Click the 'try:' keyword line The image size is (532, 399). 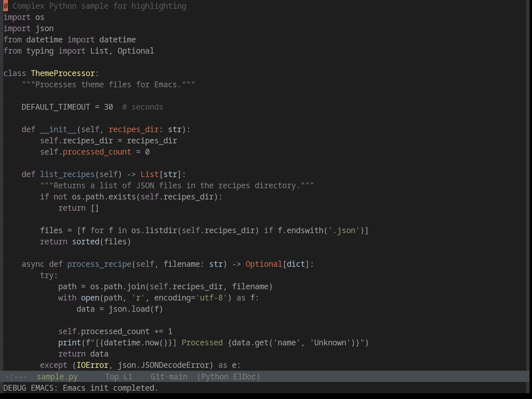click(49, 275)
